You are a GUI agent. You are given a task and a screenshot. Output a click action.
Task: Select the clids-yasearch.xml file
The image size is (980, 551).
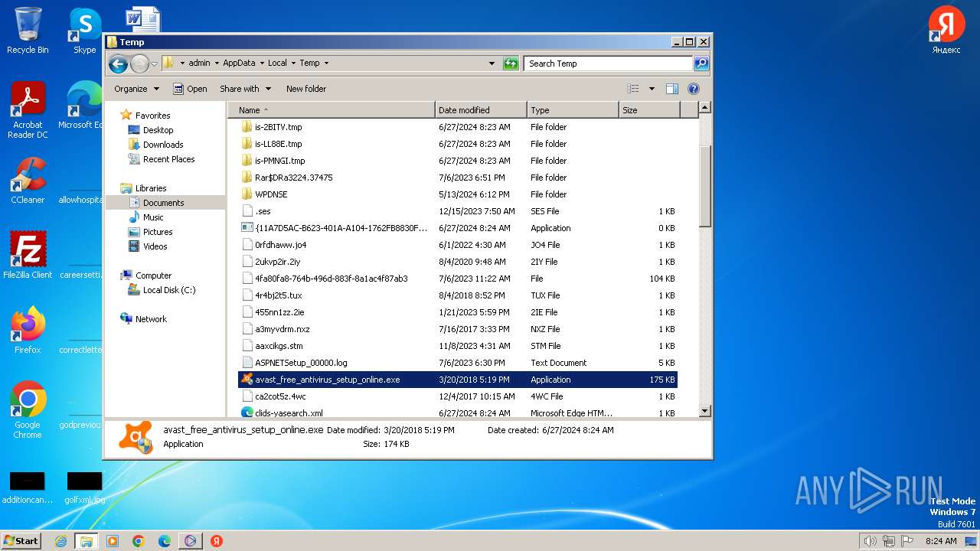tap(457, 412)
